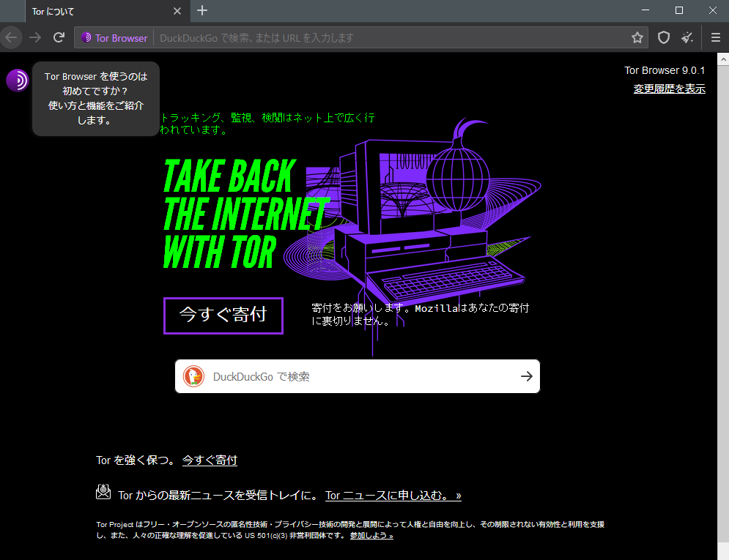The width and height of the screenshot is (729, 560).
Task: Reload the current page
Action: 59,37
